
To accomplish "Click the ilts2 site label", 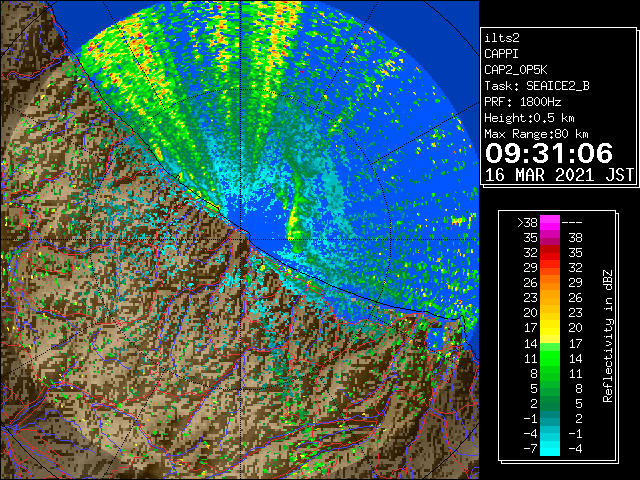I will pos(502,38).
